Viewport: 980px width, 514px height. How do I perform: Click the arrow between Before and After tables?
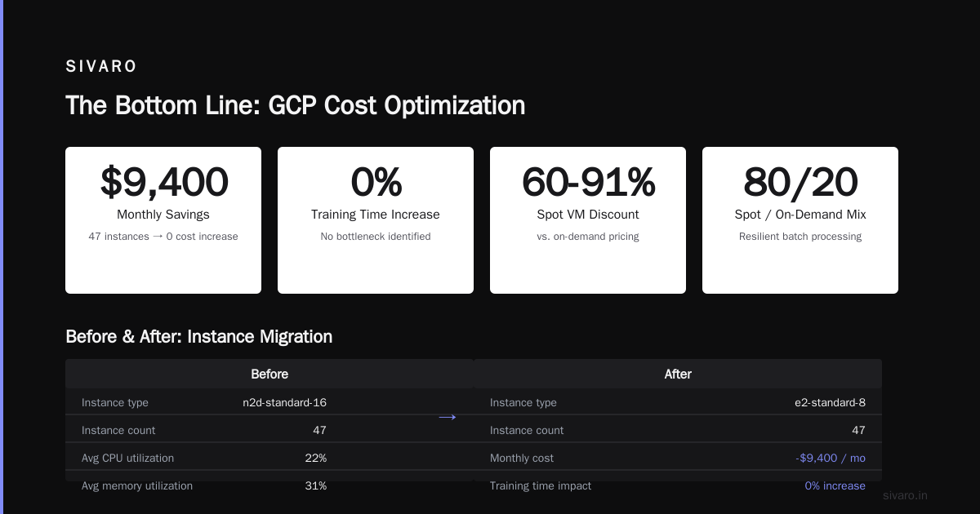point(448,417)
